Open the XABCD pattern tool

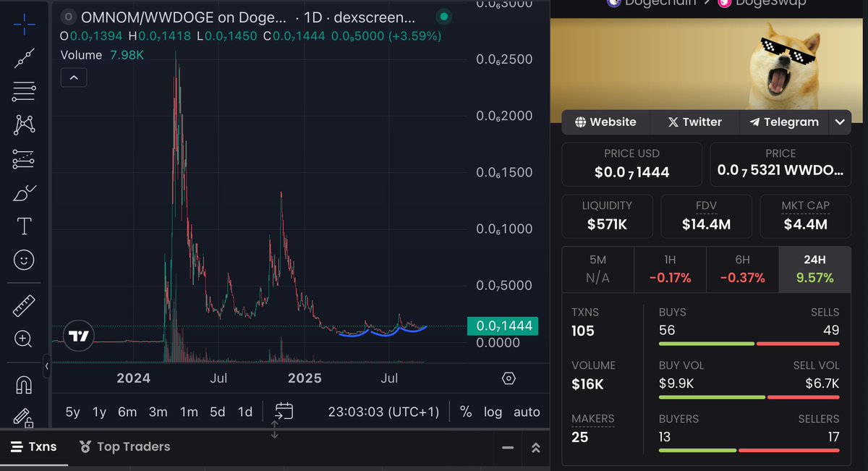pyautogui.click(x=23, y=125)
